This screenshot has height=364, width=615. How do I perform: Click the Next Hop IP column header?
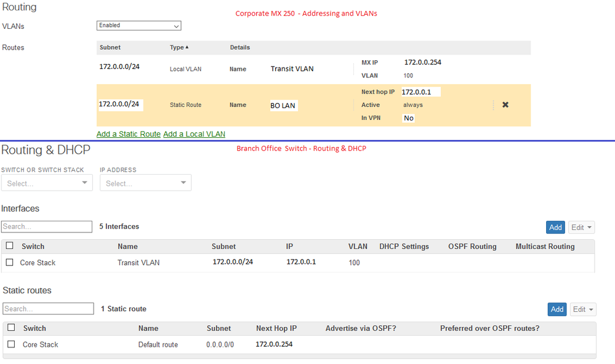(x=276, y=328)
